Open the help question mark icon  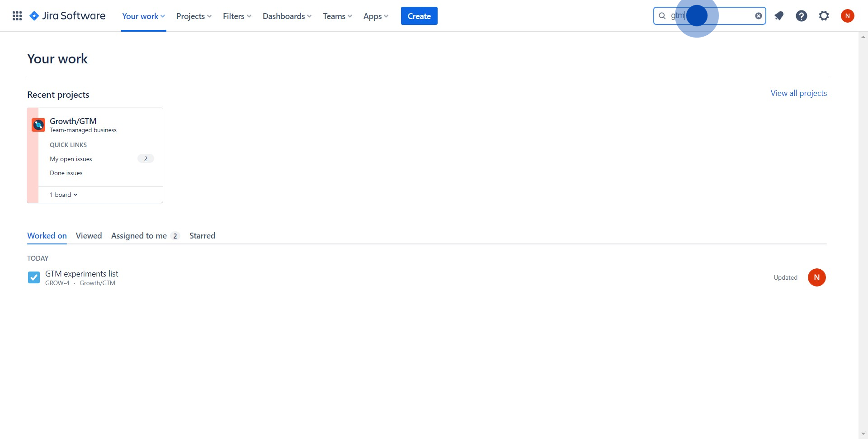click(x=801, y=16)
